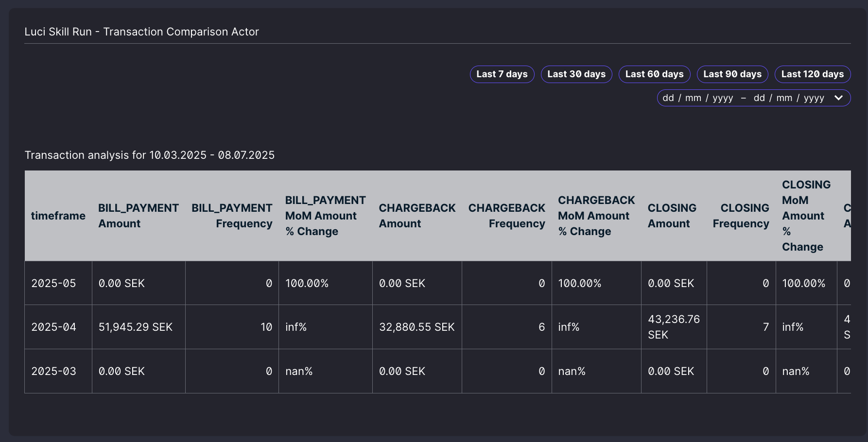The width and height of the screenshot is (868, 442).
Task: Click the start date dd/mm/yyyy field
Action: coord(698,98)
